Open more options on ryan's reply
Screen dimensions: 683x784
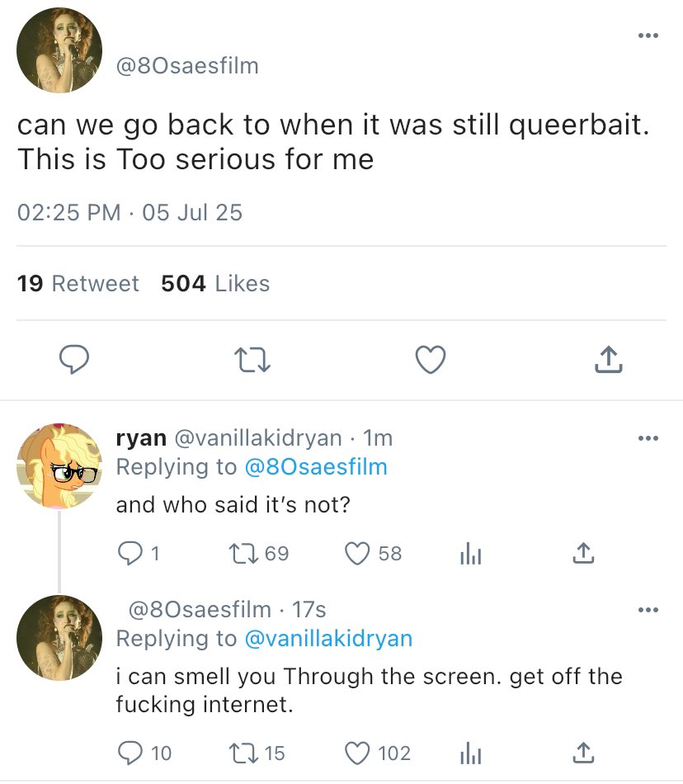point(648,438)
